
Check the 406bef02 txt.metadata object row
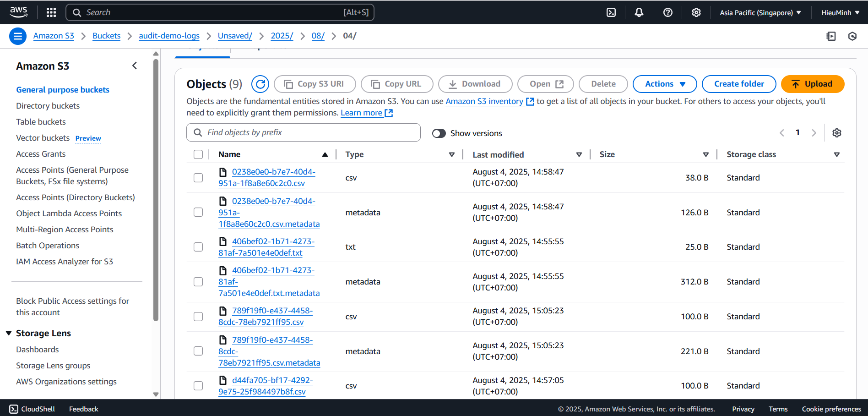[198, 282]
